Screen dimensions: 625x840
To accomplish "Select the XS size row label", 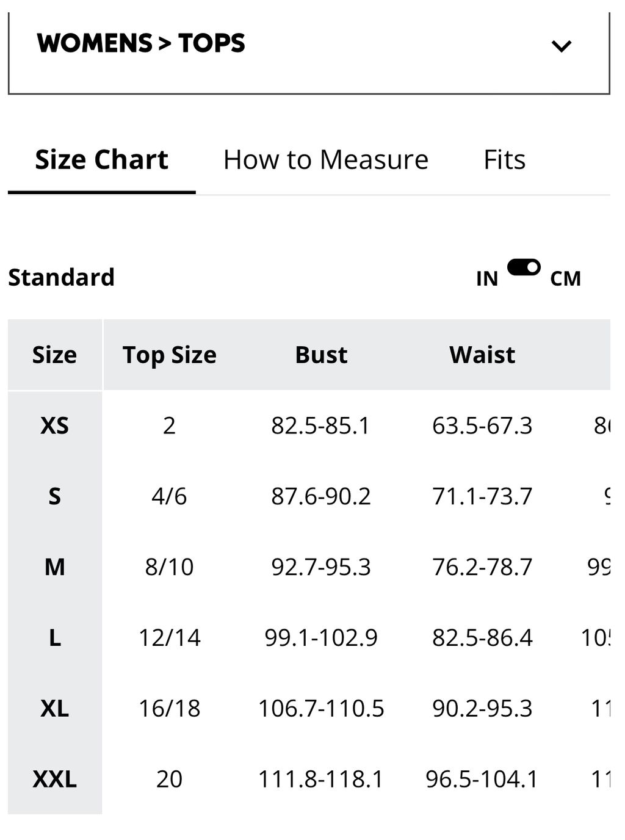I will [55, 425].
